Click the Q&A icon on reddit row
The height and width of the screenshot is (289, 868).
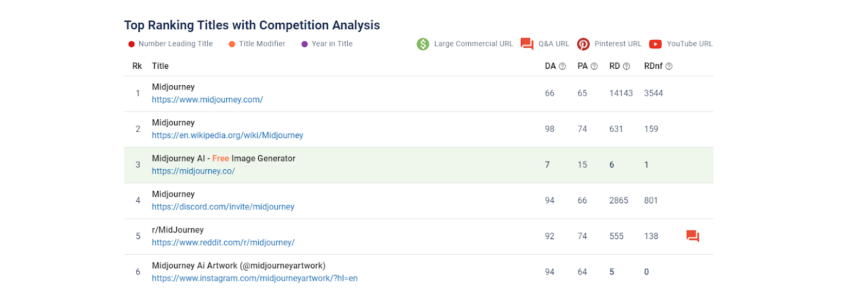(693, 236)
